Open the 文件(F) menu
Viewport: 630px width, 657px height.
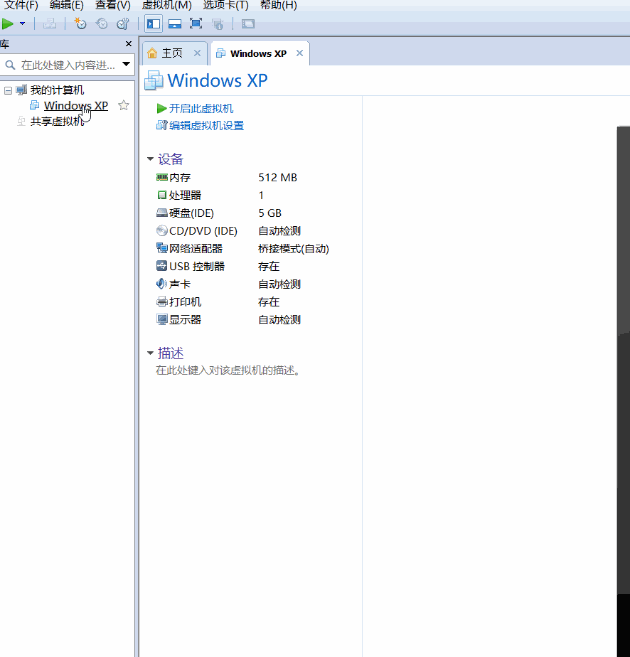point(21,5)
